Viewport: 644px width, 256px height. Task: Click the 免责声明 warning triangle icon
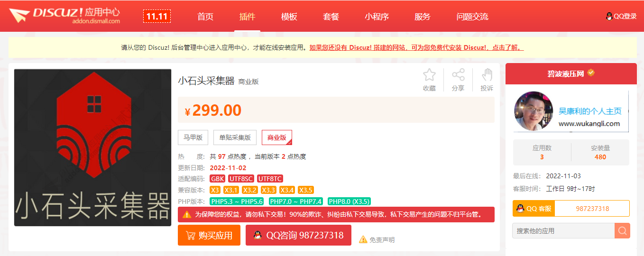(x=363, y=239)
